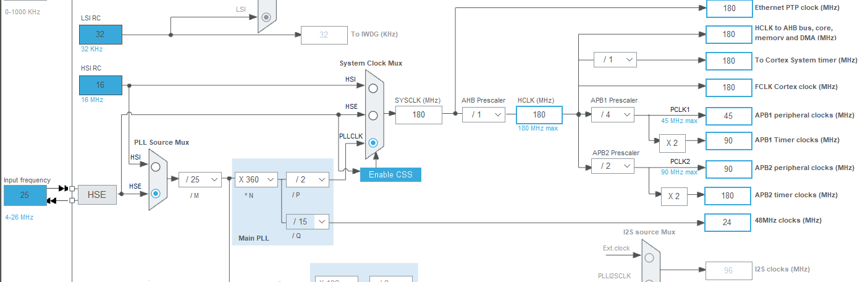The image size is (868, 282).
Task: Click the To IWDG value 32
Action: 324,35
